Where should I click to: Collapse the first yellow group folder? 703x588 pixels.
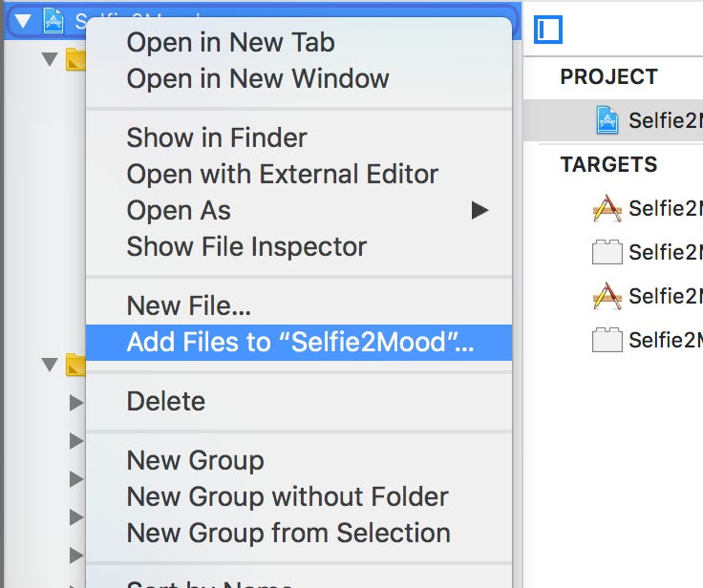(51, 59)
